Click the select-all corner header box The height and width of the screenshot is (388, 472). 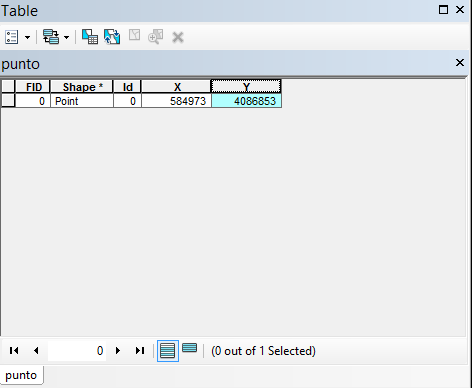pos(8,87)
